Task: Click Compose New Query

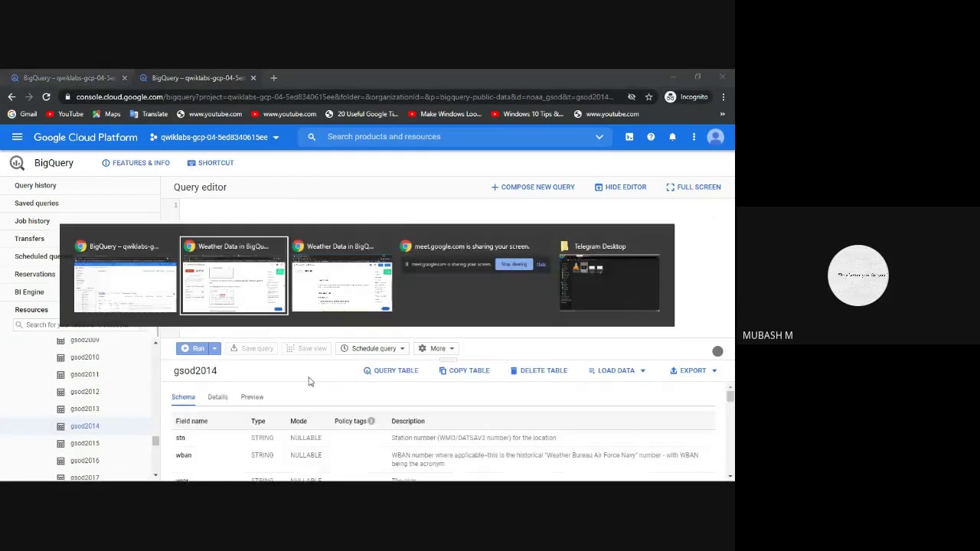Action: pyautogui.click(x=533, y=187)
